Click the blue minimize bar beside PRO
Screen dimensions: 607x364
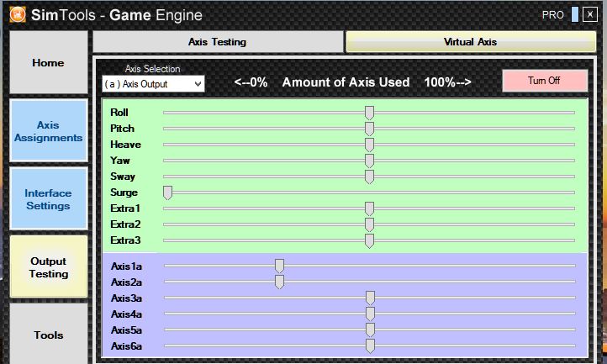575,15
